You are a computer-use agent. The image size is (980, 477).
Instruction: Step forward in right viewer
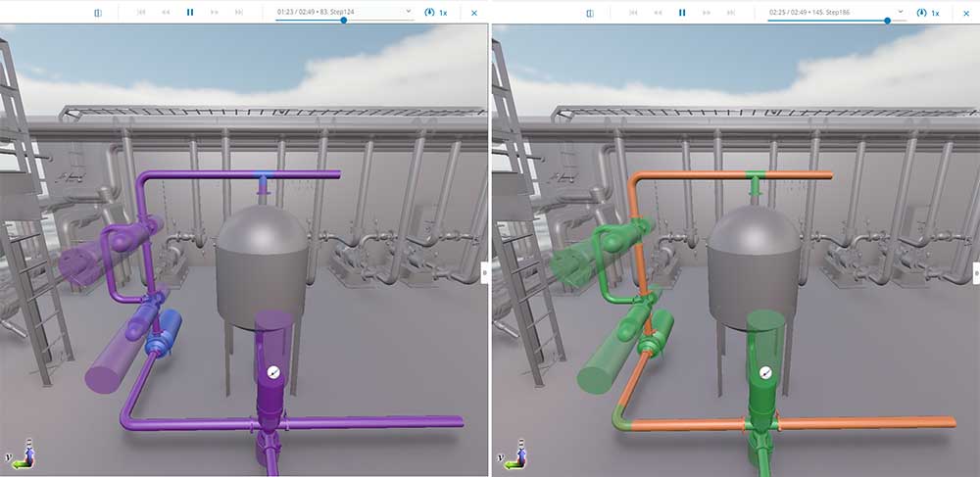pos(707,13)
